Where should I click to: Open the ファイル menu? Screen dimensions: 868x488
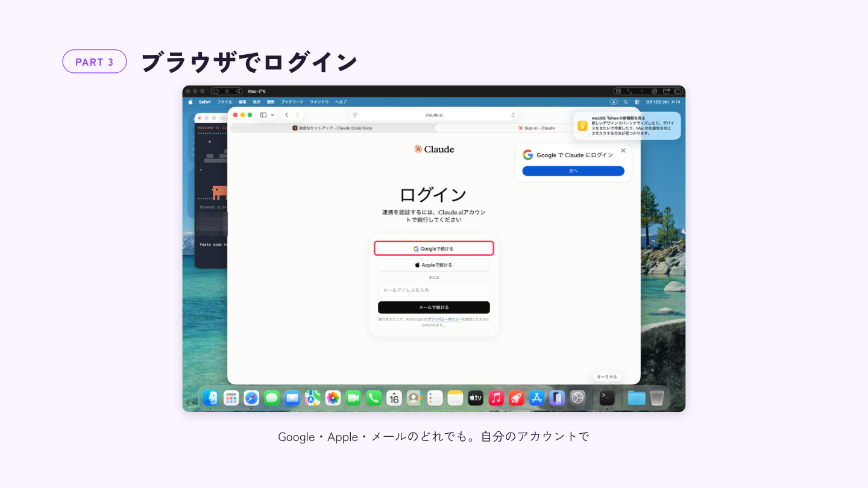(225, 102)
